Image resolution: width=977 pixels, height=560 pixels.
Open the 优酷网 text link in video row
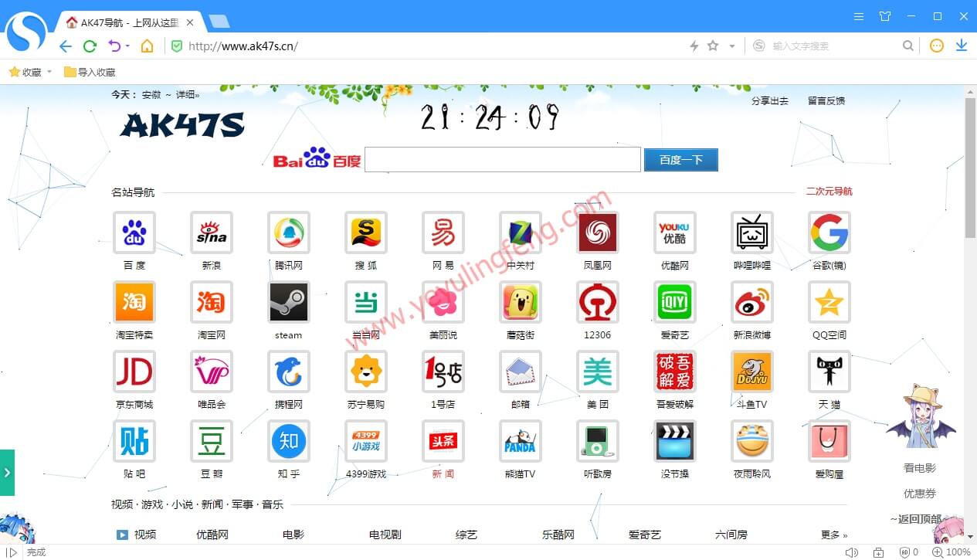[212, 535]
